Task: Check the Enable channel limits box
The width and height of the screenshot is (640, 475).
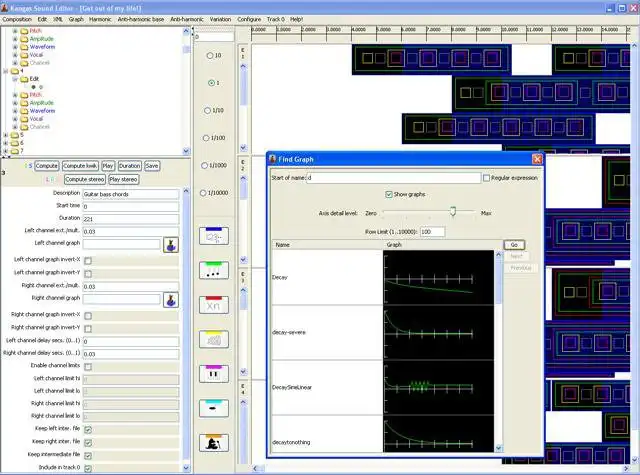Action: [x=88, y=368]
